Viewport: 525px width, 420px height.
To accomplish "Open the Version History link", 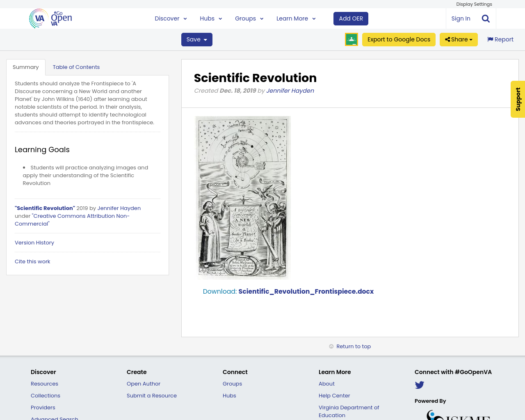I will coord(34,242).
